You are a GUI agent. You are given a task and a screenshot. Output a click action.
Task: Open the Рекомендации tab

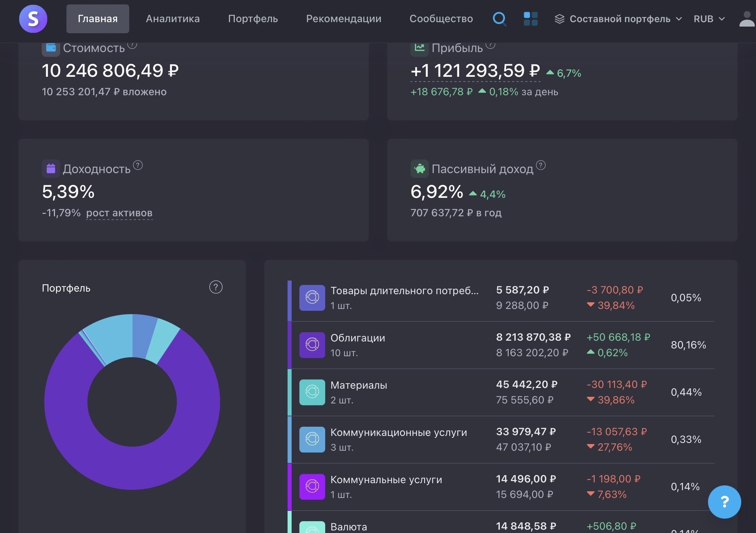pyautogui.click(x=344, y=19)
